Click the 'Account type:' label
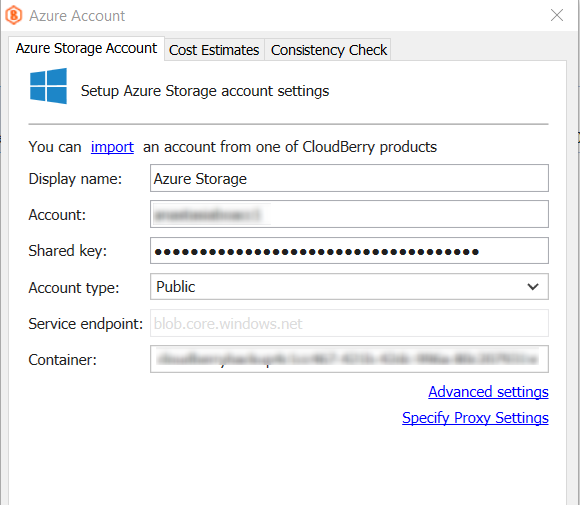The height and width of the screenshot is (505, 580). click(74, 287)
